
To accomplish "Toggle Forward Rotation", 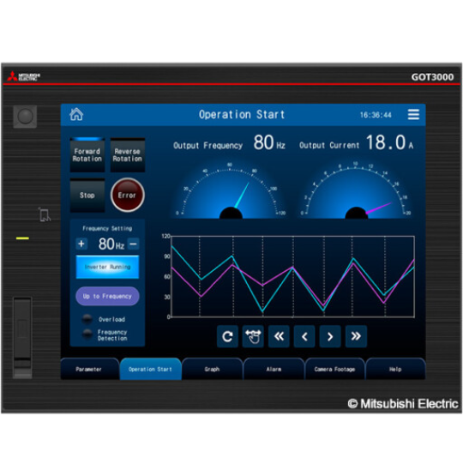I will (87, 155).
